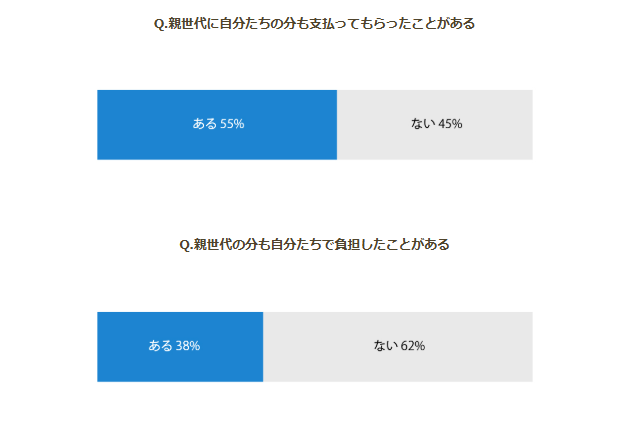Select the second question title about 負担した
The width and height of the screenshot is (621, 422).
[x=314, y=244]
